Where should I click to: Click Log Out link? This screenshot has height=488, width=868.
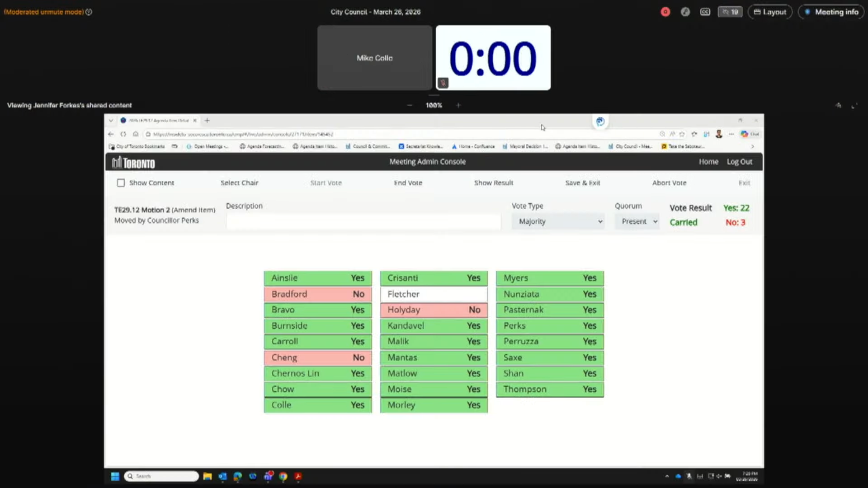tap(740, 162)
